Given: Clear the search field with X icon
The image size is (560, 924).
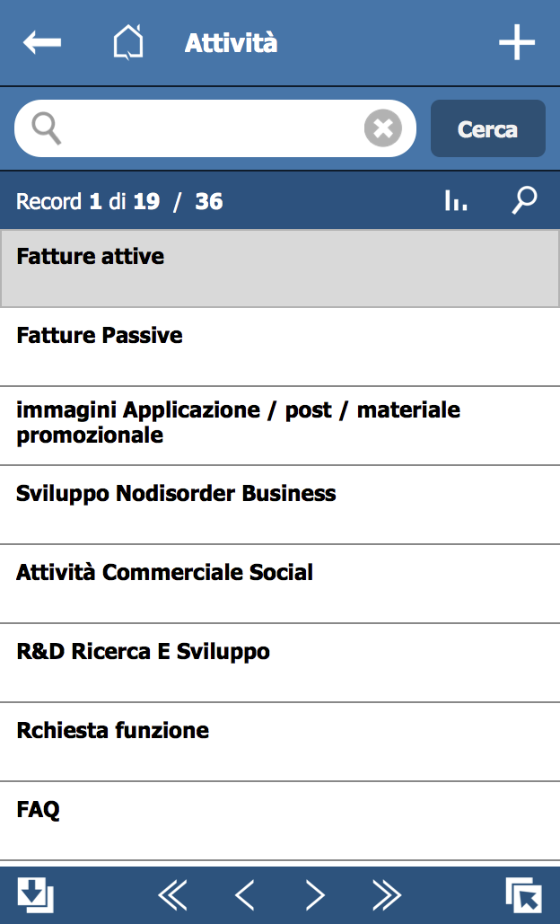Looking at the screenshot, I should pos(382,128).
